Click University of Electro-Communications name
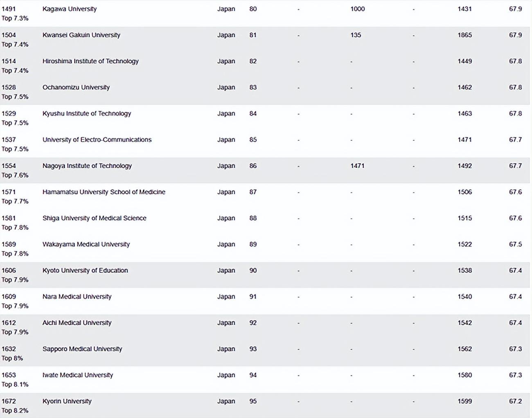 [x=97, y=140]
